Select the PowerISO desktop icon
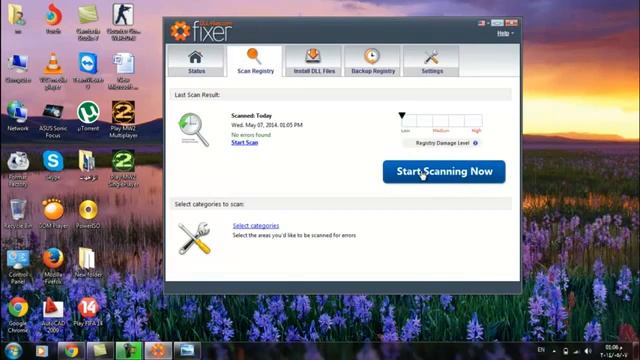Image resolution: width=640 pixels, height=360 pixels. pos(88,213)
